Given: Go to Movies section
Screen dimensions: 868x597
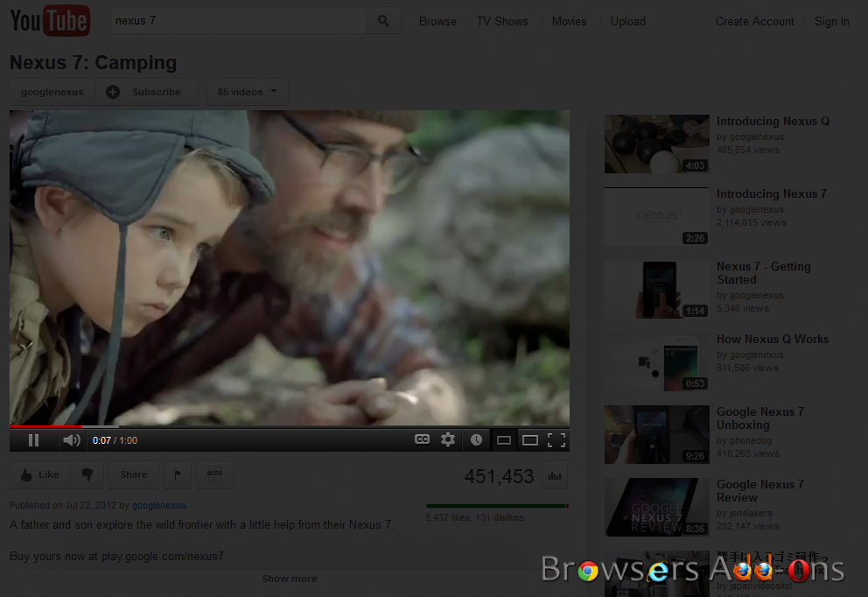Looking at the screenshot, I should click(569, 21).
